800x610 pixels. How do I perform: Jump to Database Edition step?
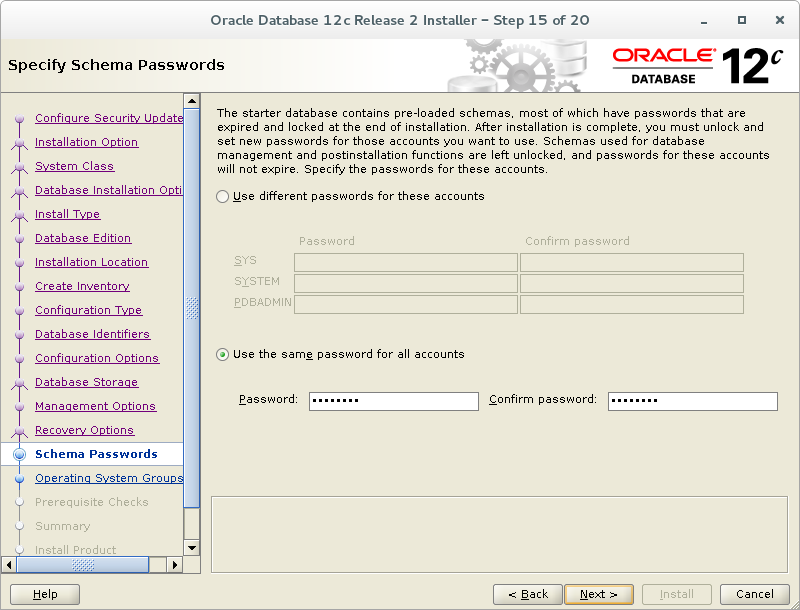(83, 238)
